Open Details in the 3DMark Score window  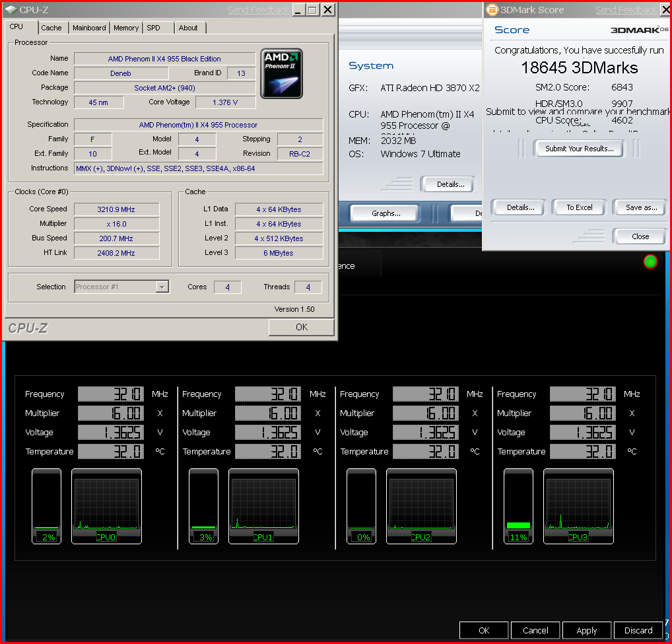520,207
